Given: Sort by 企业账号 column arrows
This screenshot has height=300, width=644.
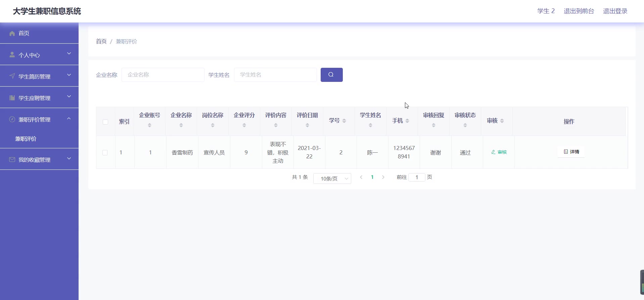Looking at the screenshot, I should [149, 125].
